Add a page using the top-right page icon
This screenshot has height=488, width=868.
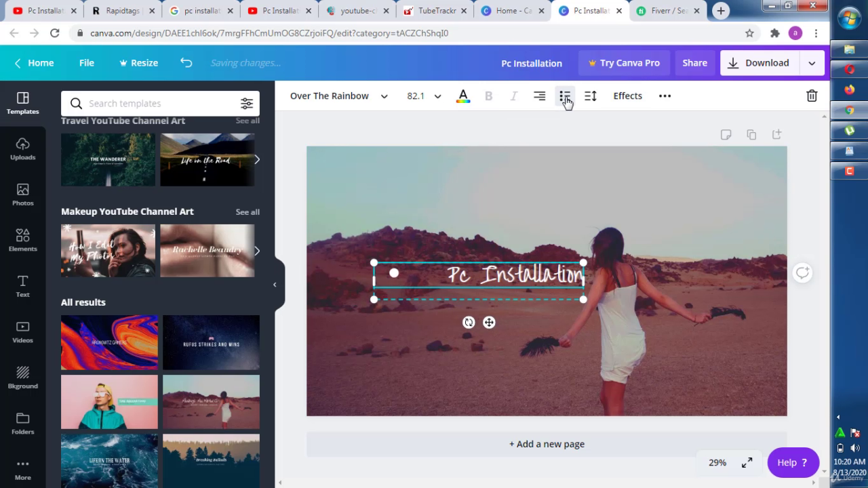click(777, 134)
